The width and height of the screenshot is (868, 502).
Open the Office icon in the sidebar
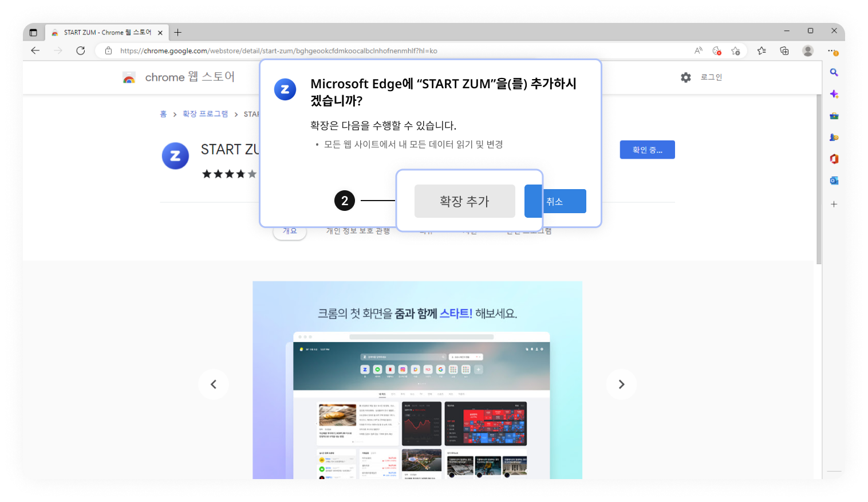[x=834, y=159]
